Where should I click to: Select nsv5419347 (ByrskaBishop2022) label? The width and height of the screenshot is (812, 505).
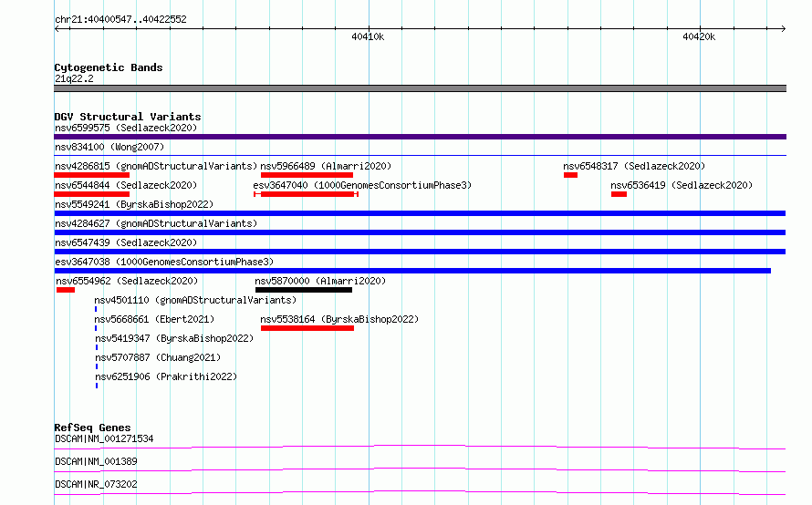[x=174, y=338]
